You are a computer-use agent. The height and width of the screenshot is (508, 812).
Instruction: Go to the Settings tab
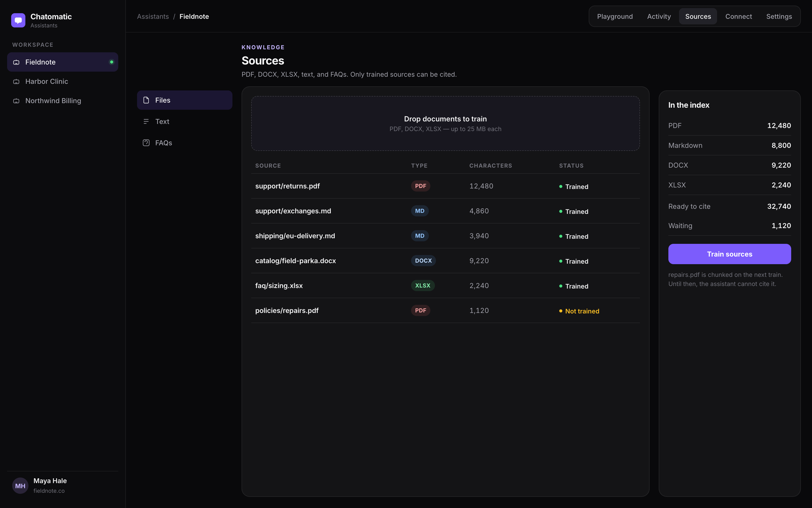[779, 16]
